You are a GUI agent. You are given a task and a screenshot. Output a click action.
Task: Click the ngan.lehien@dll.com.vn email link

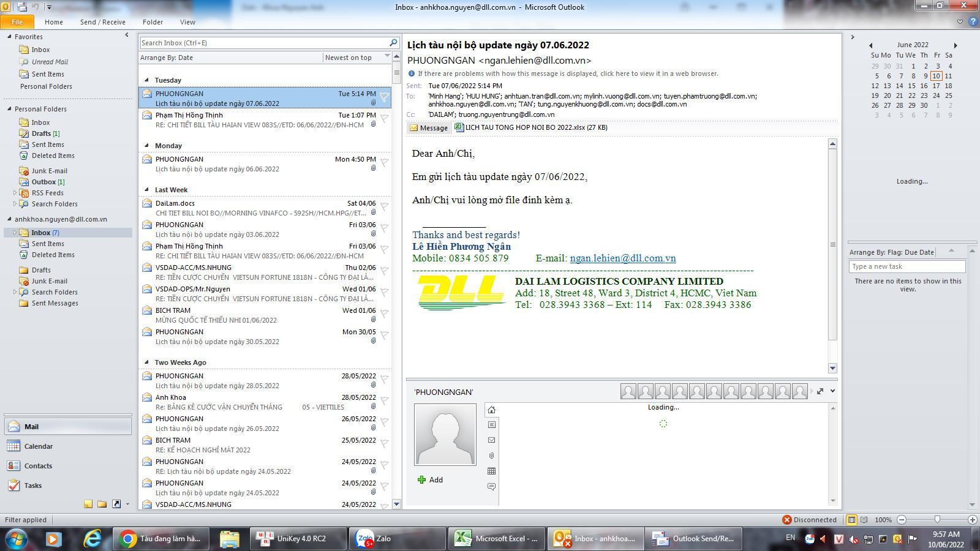(623, 258)
